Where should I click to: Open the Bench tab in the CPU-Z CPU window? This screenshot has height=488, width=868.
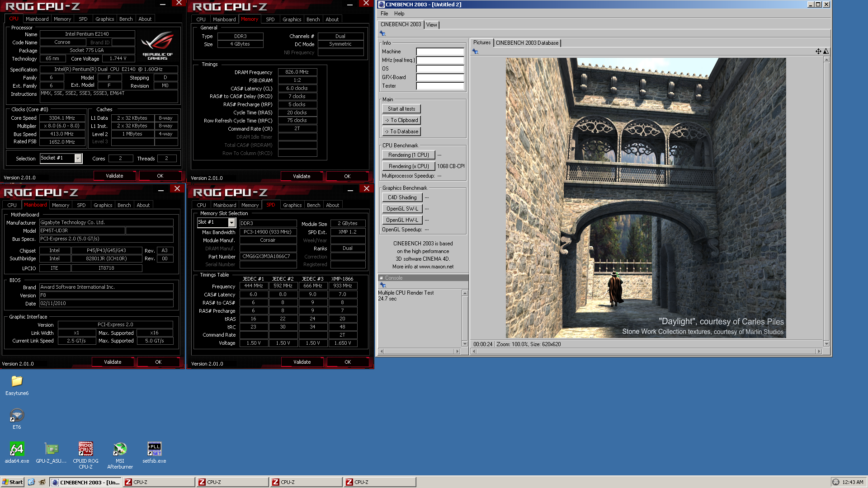pos(126,19)
